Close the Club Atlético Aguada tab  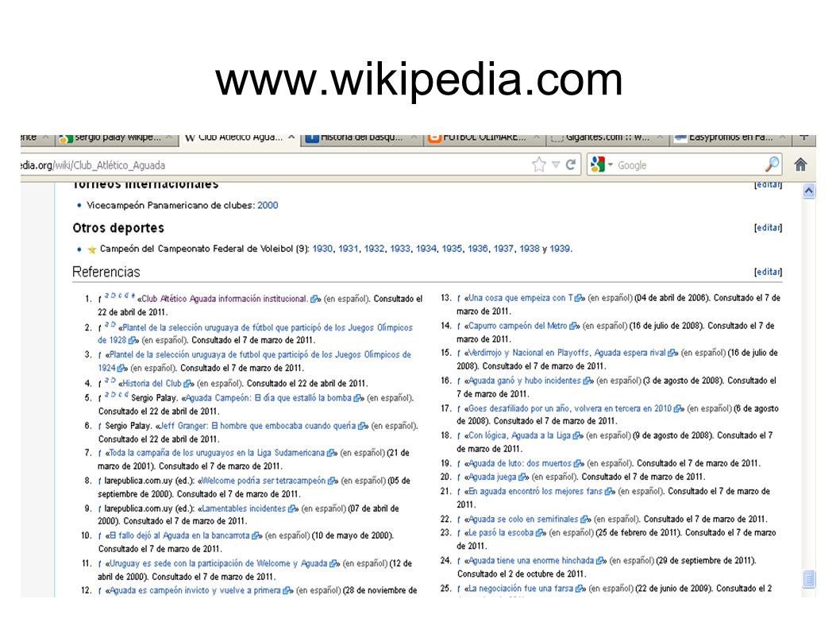[291, 137]
